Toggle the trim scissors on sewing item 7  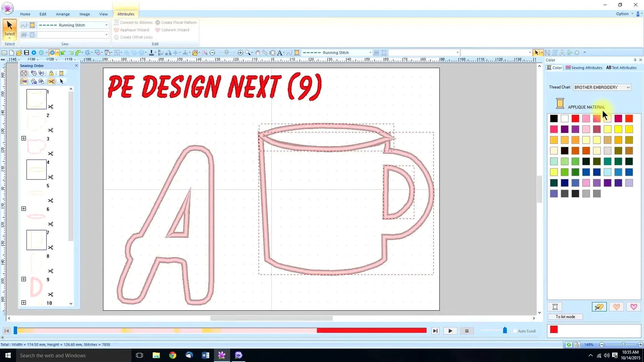tap(51, 248)
